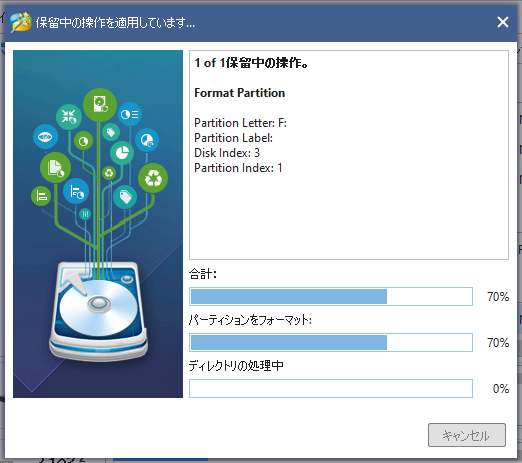The width and height of the screenshot is (522, 463).
Task: Click the 70% value beside 合計 bar
Action: point(498,297)
